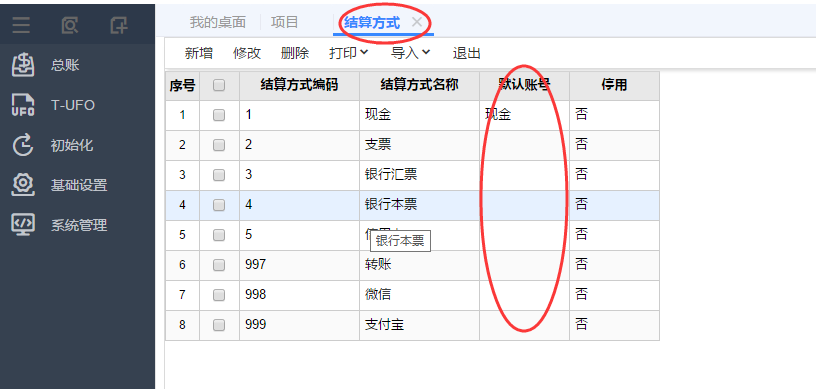This screenshot has height=389, width=816.
Task: Open the 基础设置 menu item
Action: tap(78, 185)
